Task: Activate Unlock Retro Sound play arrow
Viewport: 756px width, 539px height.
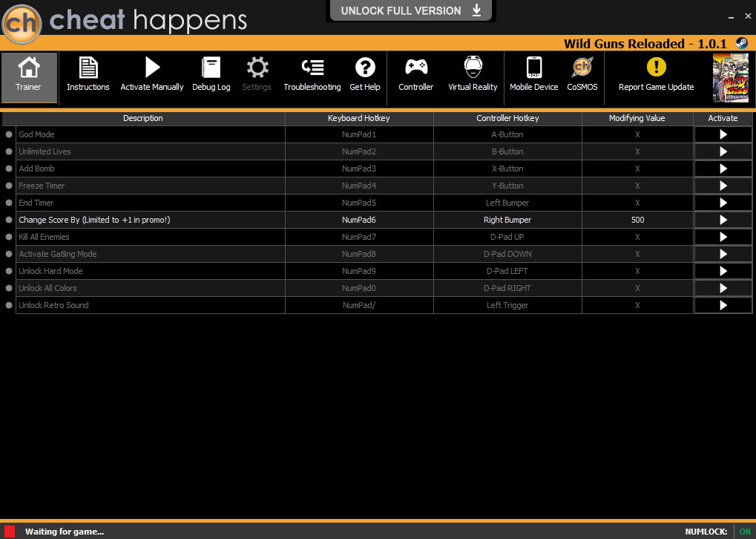Action: point(723,305)
